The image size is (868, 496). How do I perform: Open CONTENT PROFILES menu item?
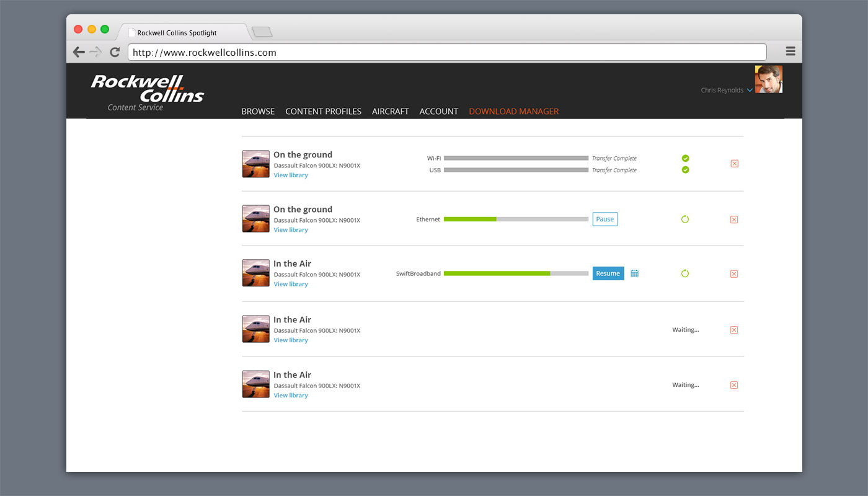coord(323,112)
